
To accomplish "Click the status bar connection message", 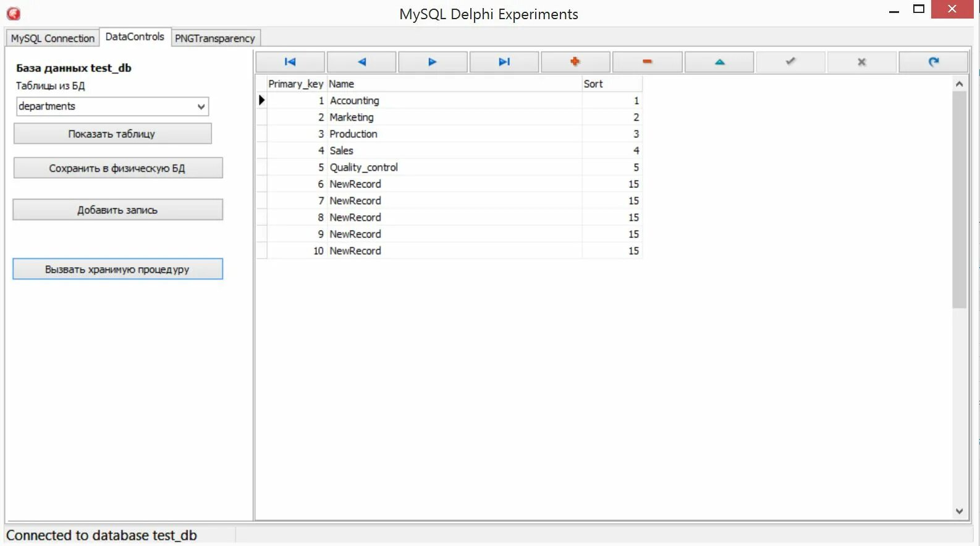I will click(x=101, y=535).
